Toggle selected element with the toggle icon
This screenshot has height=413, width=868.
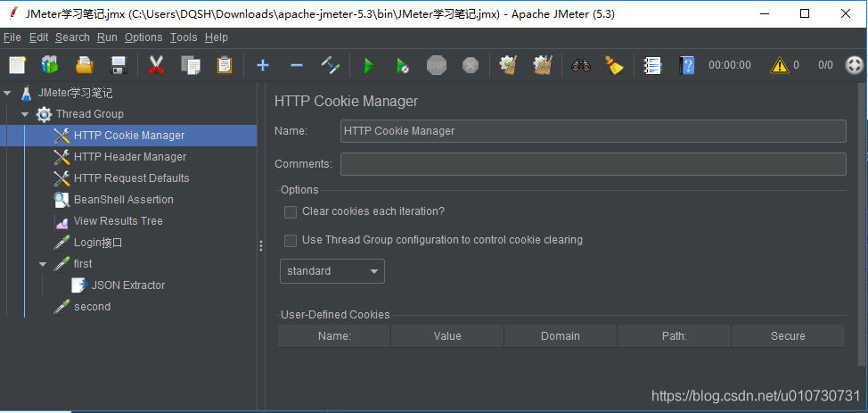pos(331,65)
